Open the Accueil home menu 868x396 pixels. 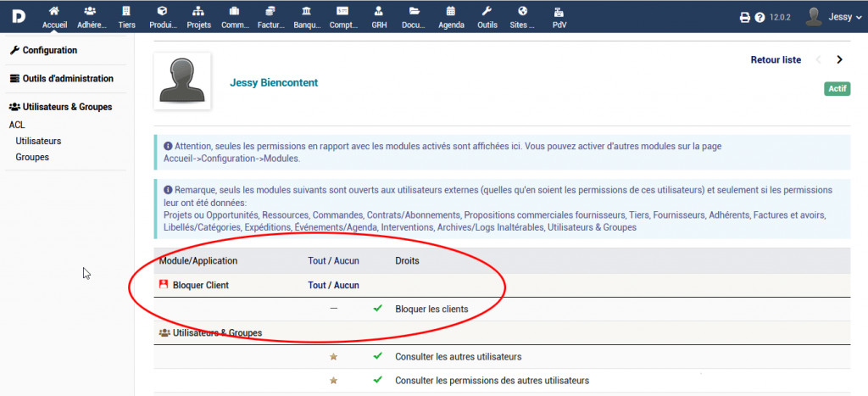click(x=54, y=17)
